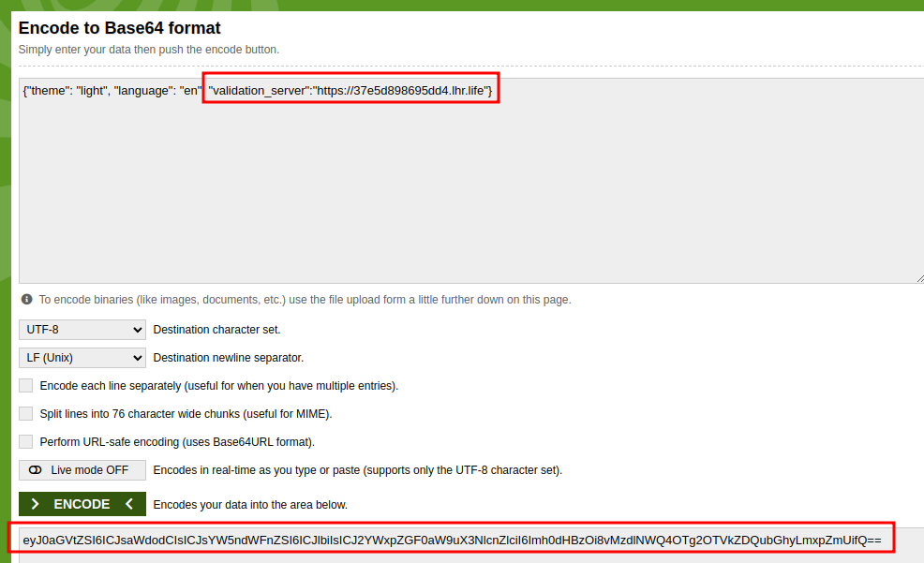Viewport: 924px width, 563px height.
Task: Click the 'Encode to Base64 format' heading
Action: tap(120, 28)
